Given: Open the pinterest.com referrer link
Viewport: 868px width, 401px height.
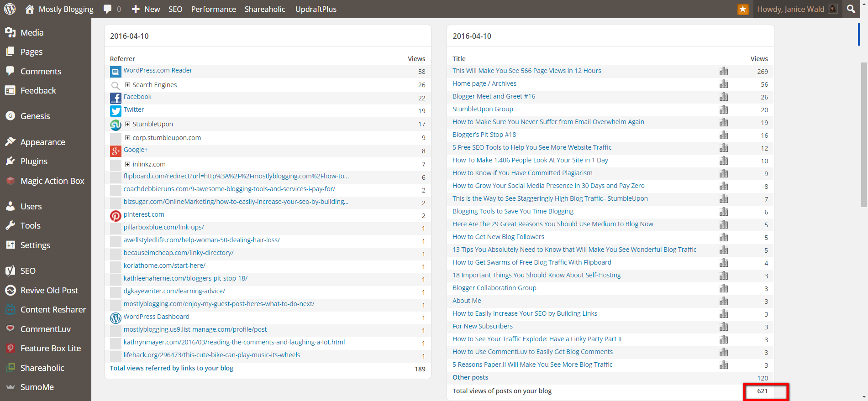Looking at the screenshot, I should (x=144, y=214).
